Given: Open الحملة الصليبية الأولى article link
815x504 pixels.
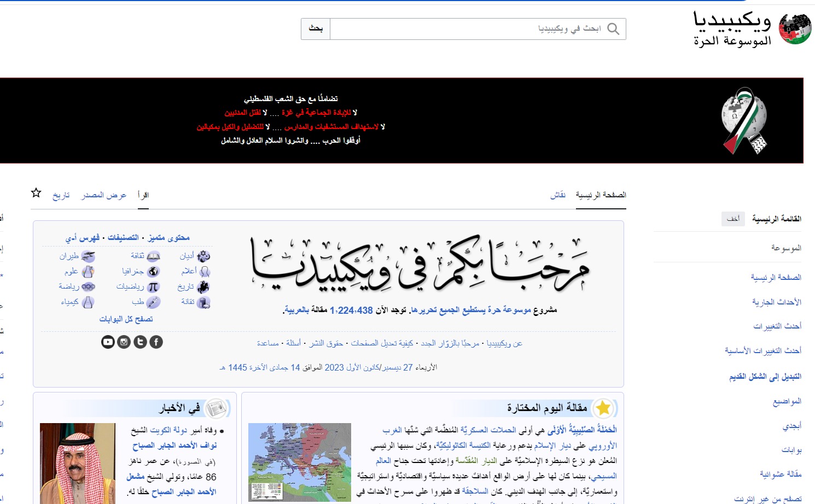Looking at the screenshot, I should (x=582, y=430).
